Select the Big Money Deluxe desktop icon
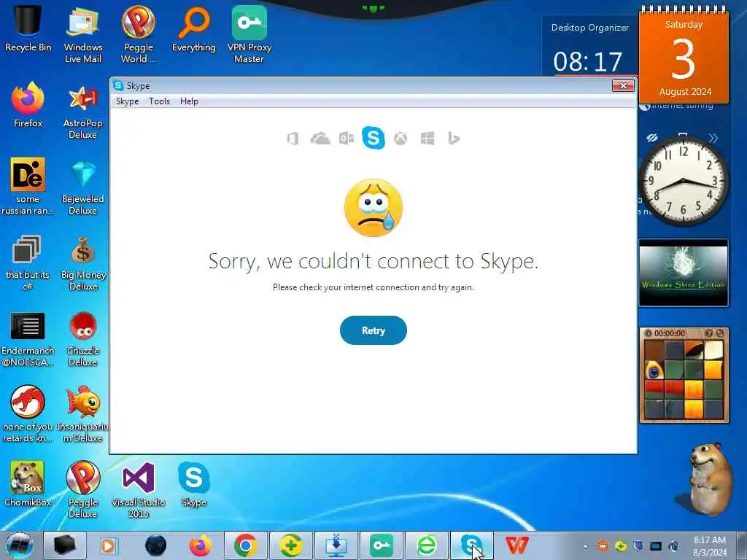 [x=83, y=262]
